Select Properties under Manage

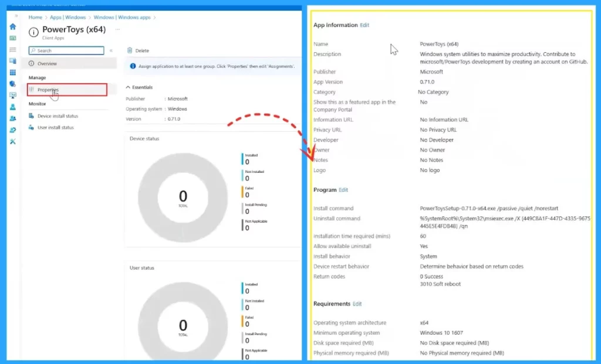(67, 90)
